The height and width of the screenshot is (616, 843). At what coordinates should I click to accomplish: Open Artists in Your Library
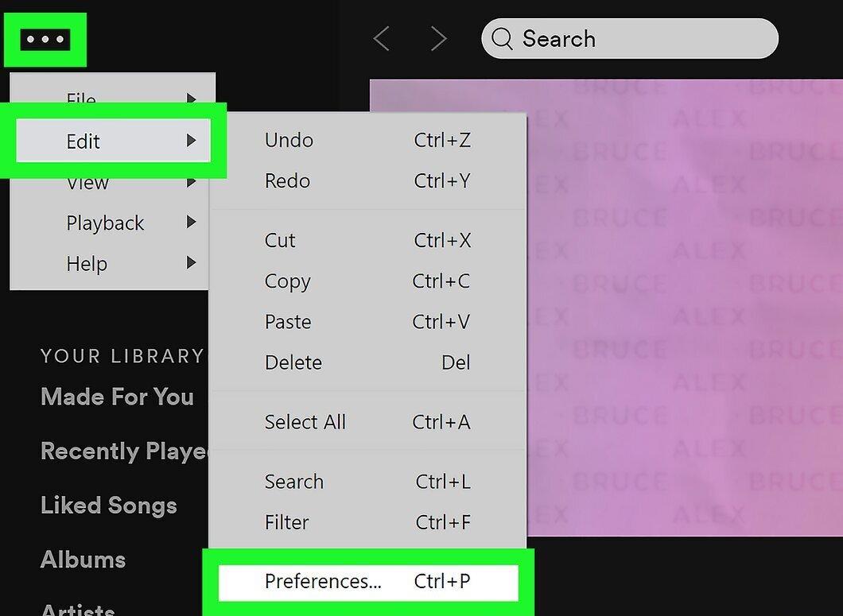click(x=78, y=610)
